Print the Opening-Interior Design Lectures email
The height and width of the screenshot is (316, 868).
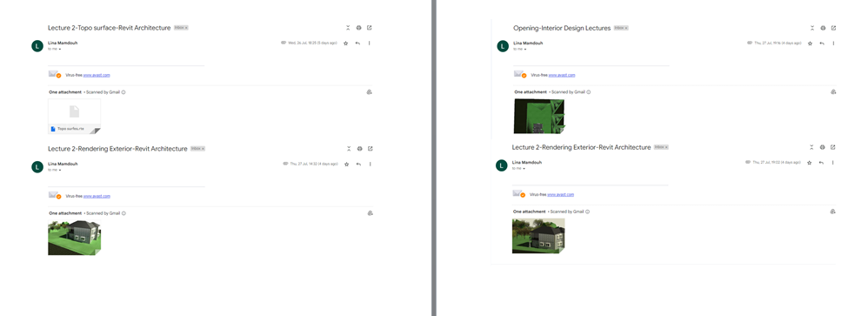(x=823, y=28)
